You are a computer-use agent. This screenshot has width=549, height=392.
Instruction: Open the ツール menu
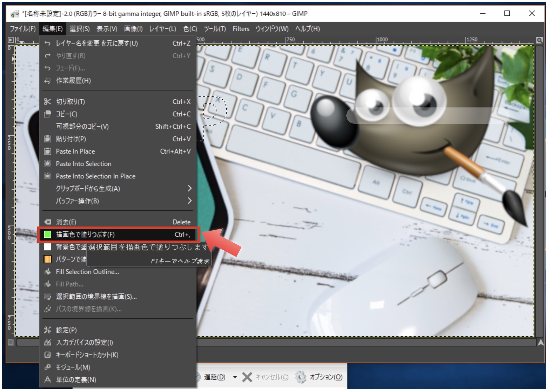tap(215, 29)
